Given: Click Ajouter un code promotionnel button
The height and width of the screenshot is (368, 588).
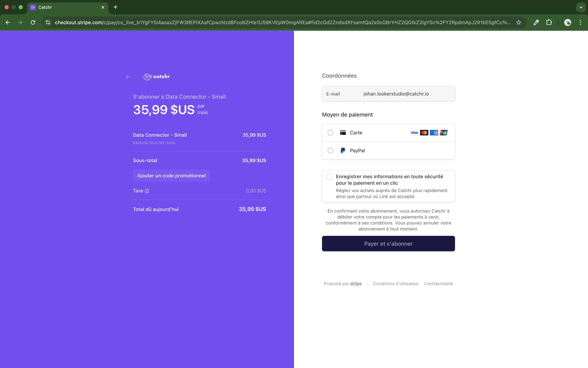Looking at the screenshot, I should (171, 175).
